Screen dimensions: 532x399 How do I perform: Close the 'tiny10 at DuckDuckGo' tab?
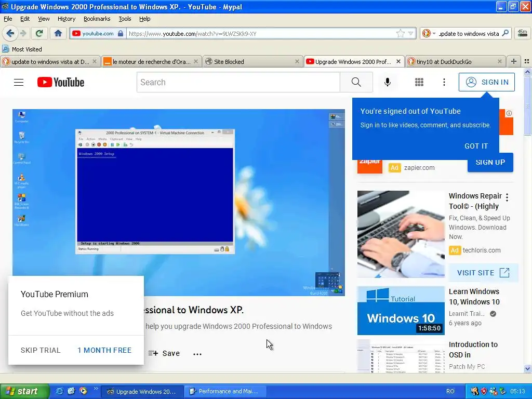coord(499,61)
